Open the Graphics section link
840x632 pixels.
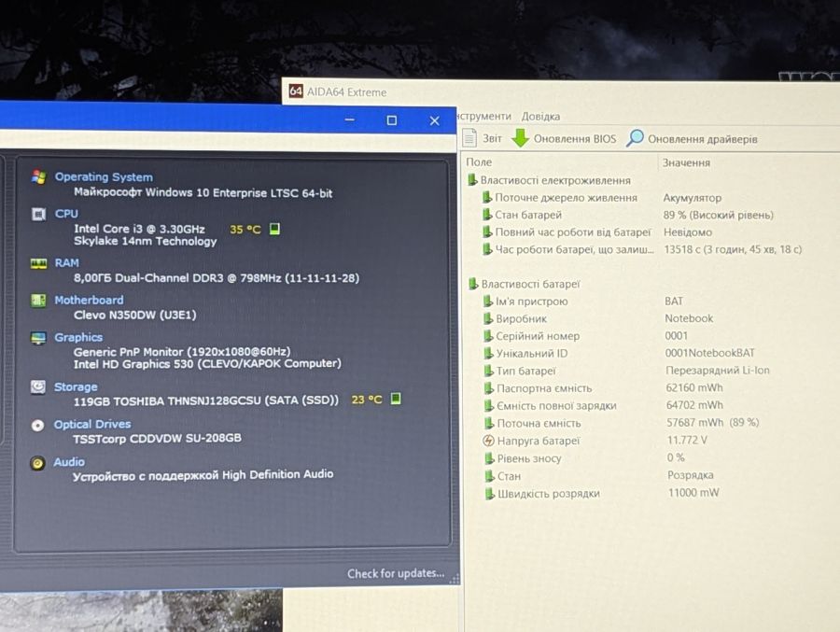coord(78,337)
